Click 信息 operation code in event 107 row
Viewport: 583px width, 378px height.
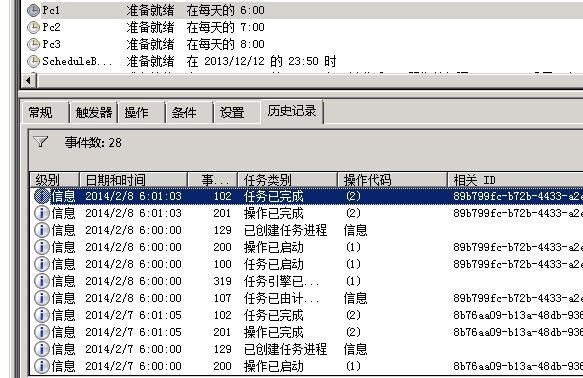point(355,298)
